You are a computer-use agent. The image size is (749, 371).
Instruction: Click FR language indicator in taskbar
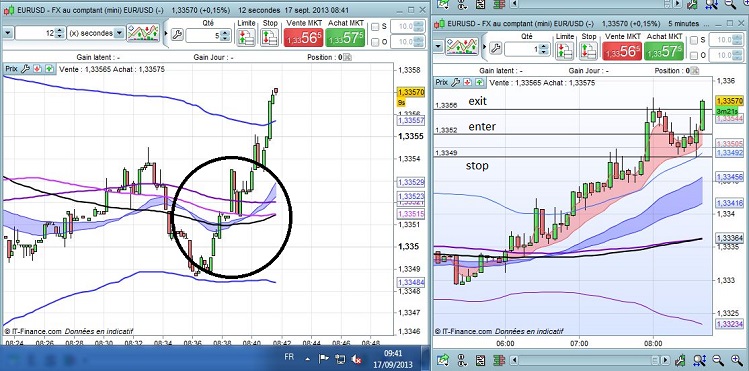[x=289, y=357]
